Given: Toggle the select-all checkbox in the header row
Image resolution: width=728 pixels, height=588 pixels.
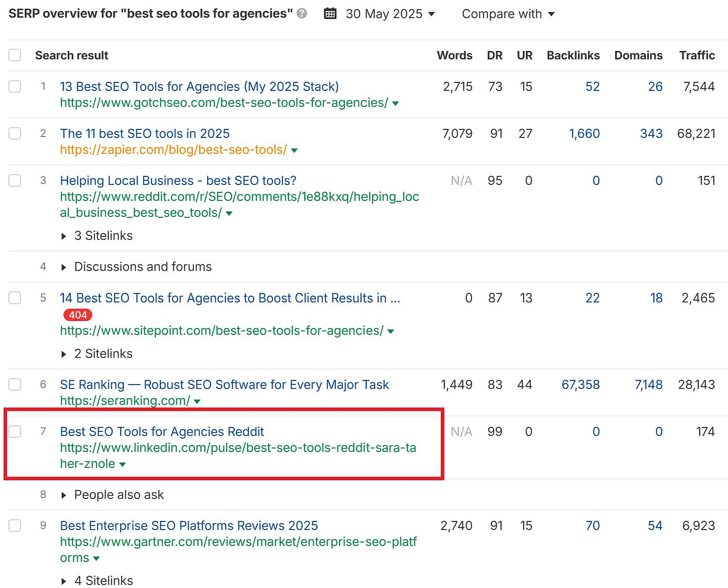Looking at the screenshot, I should 15,55.
